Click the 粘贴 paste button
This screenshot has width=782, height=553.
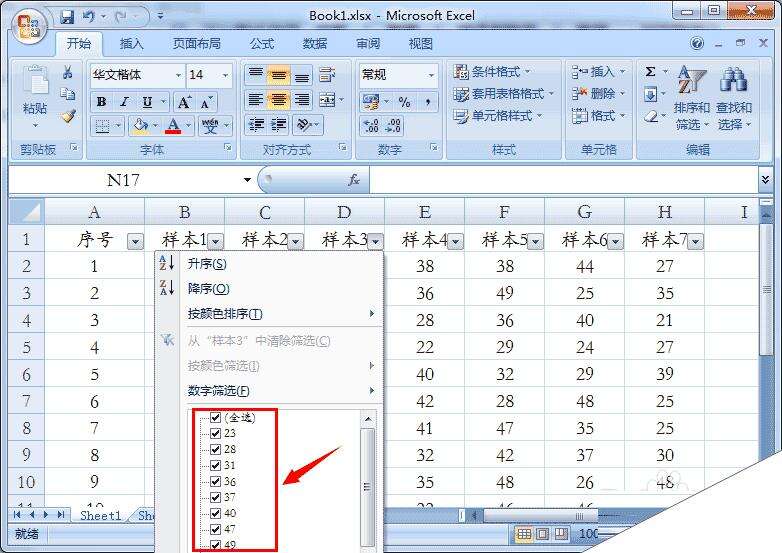(35, 97)
